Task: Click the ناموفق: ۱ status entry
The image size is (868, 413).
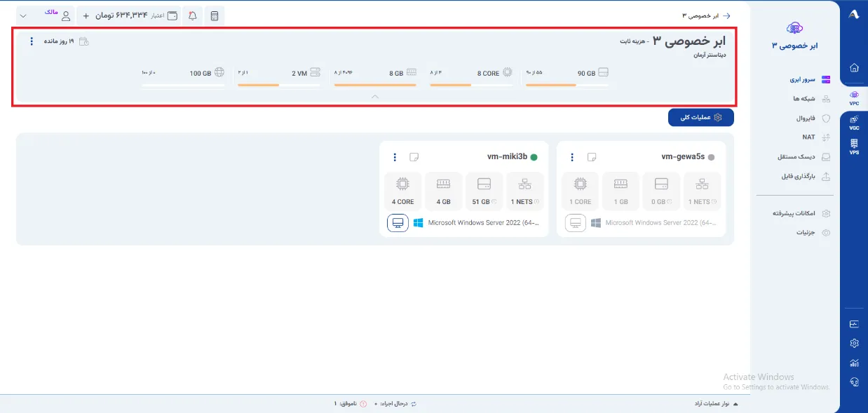Action: click(350, 404)
